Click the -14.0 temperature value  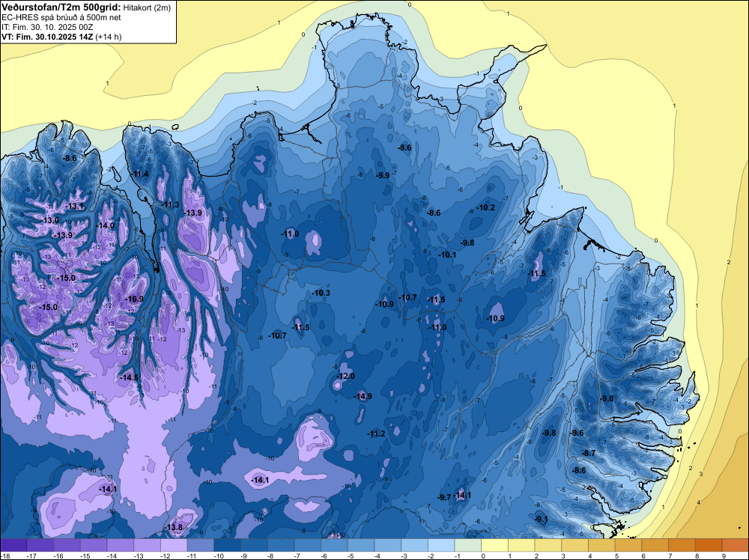105,225
